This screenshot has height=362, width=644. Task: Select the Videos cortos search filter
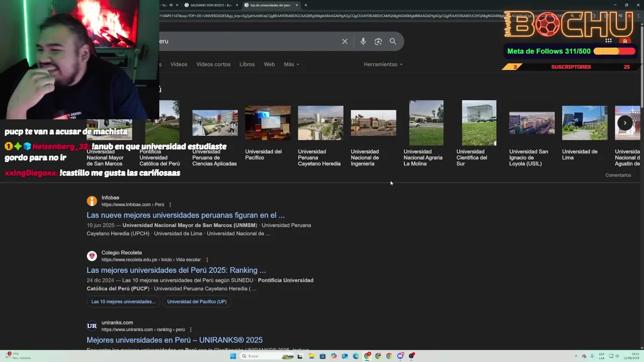(213, 64)
